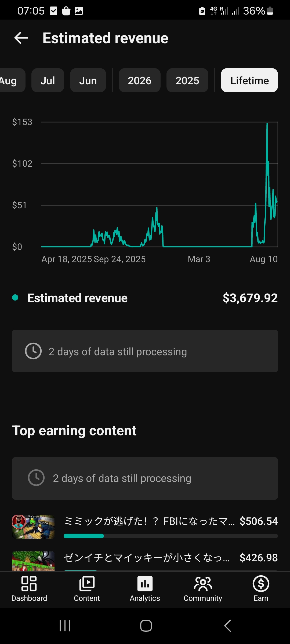Tap the Android home button
The image size is (290, 644).
click(146, 626)
